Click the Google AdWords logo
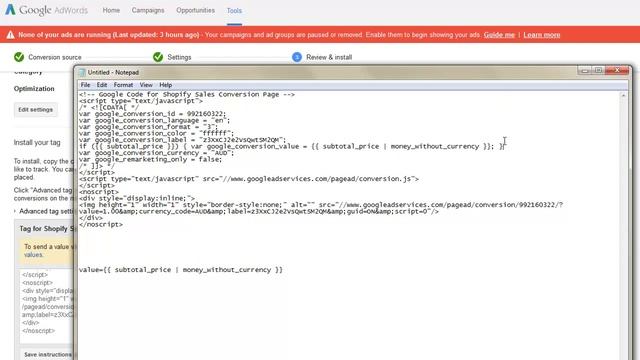This screenshot has height=360, width=640. pyautogui.click(x=47, y=10)
